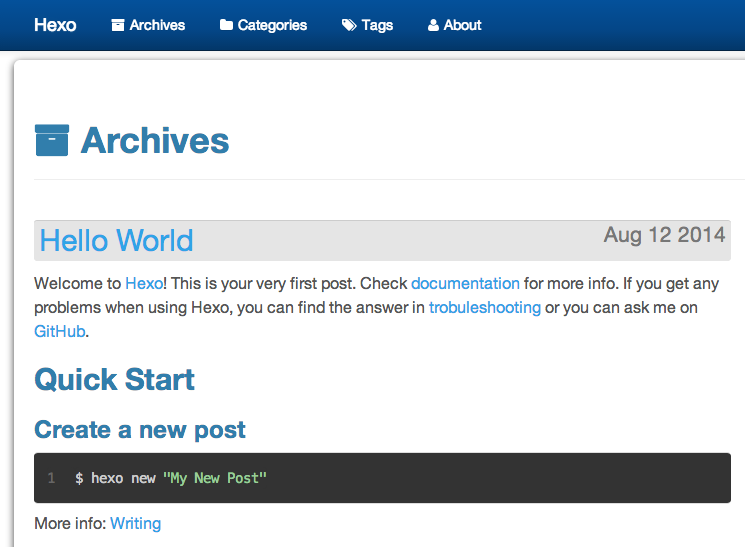Click the Quick Start heading
This screenshot has width=745, height=547.
point(115,380)
